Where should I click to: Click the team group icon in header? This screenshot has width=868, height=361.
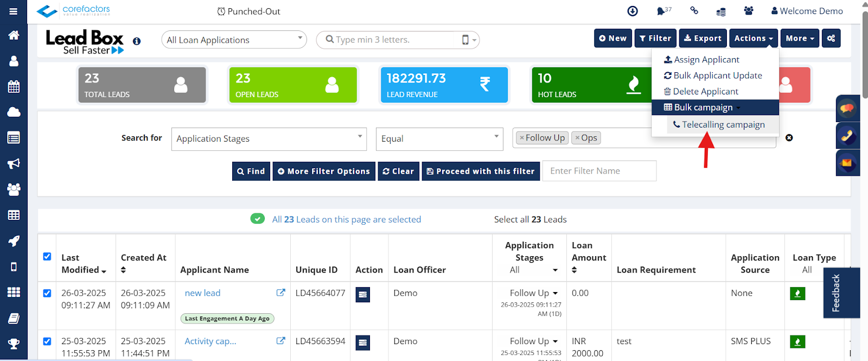pos(749,10)
